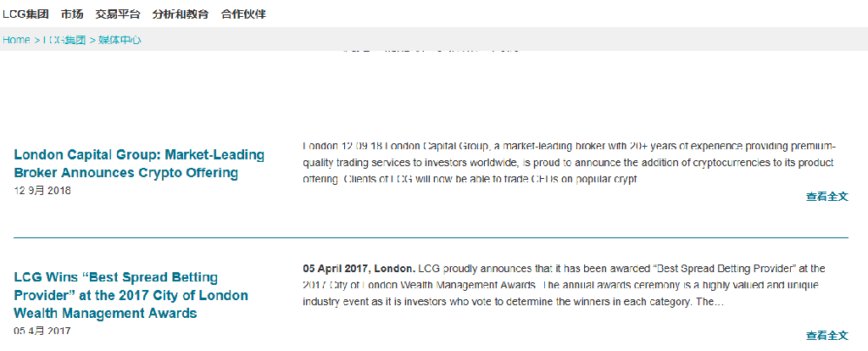
Task: Click the gray breadcrumb bar's empty area
Action: pos(509,40)
